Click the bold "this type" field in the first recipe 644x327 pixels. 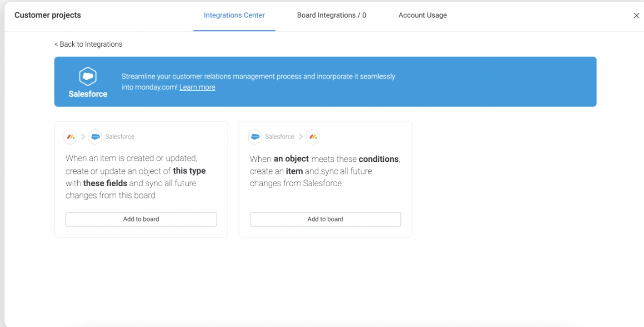pos(189,171)
